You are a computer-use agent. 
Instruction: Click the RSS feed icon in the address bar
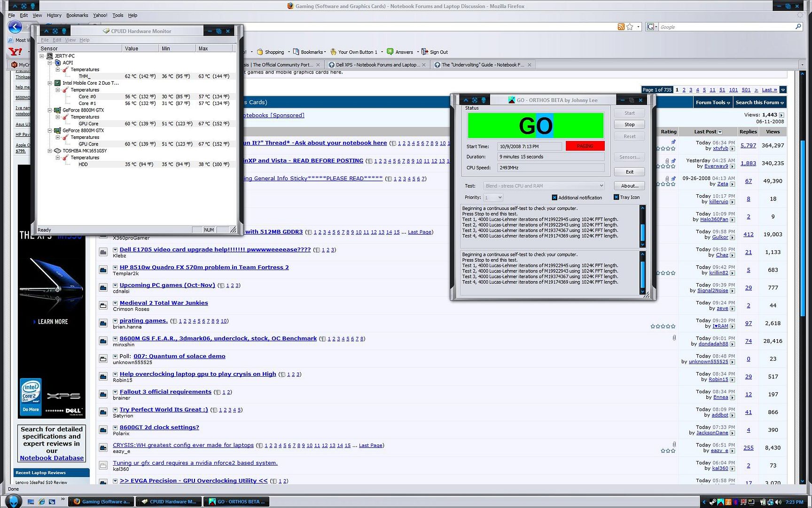(x=621, y=27)
